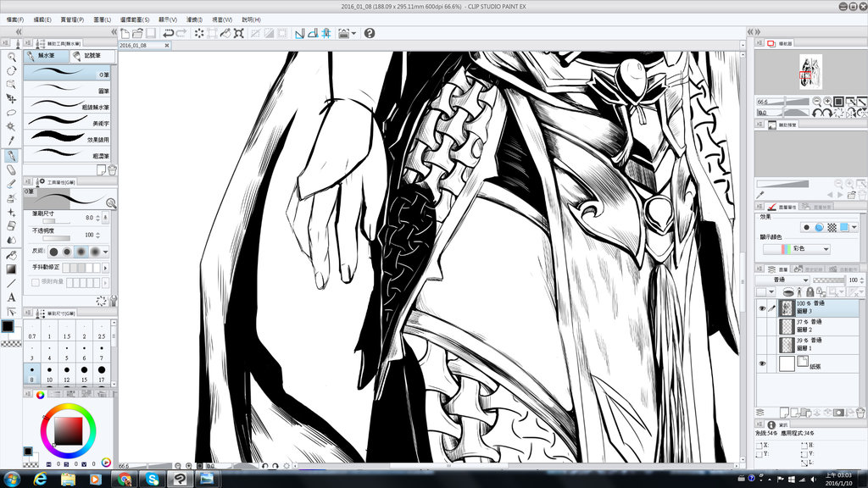
Task: Open the dropdown beside the command bar tablet icon
Action: click(x=353, y=33)
